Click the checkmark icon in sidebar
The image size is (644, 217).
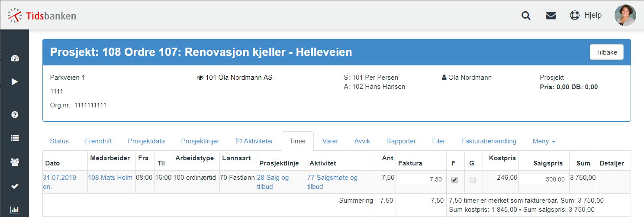pos(15,186)
